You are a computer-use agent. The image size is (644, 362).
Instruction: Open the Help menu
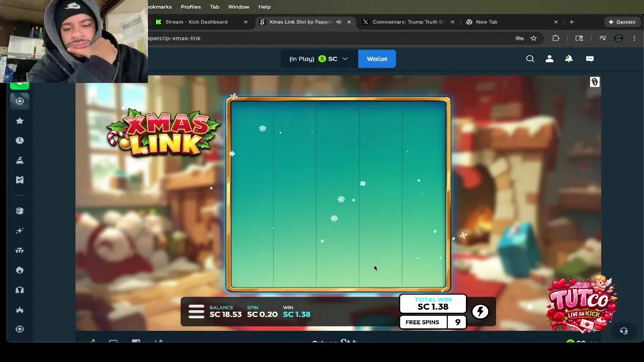(x=265, y=7)
